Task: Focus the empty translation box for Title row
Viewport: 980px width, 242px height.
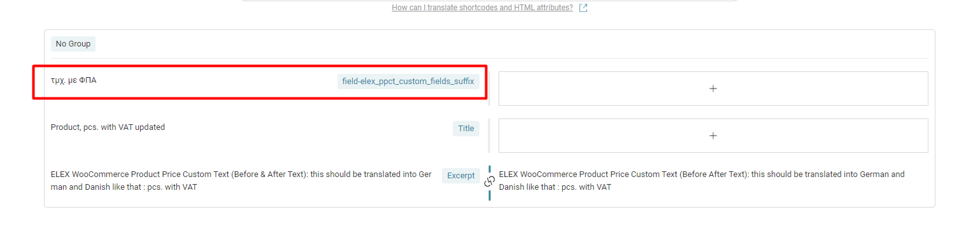Action: click(x=713, y=136)
